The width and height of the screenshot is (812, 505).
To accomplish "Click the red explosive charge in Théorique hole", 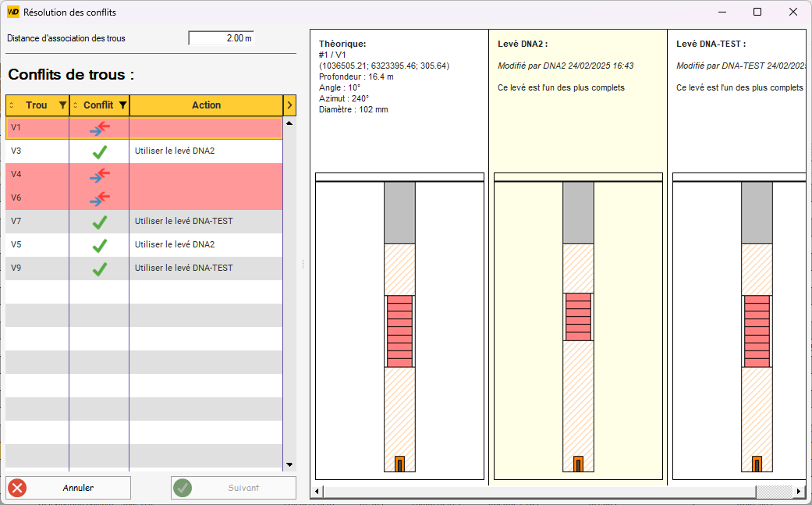I will click(399, 331).
